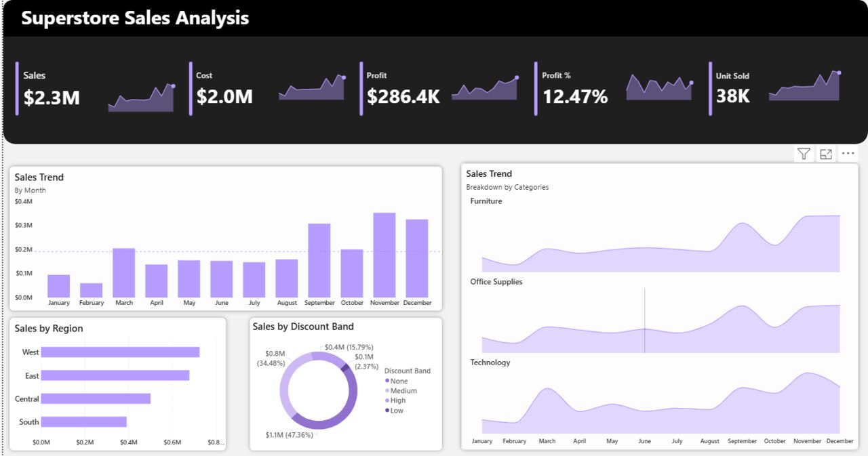
Task: Click the None legend color marker
Action: coord(387,381)
